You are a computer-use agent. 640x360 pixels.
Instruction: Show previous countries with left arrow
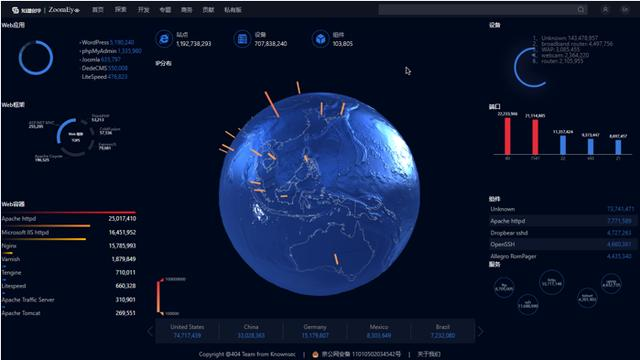point(150,331)
